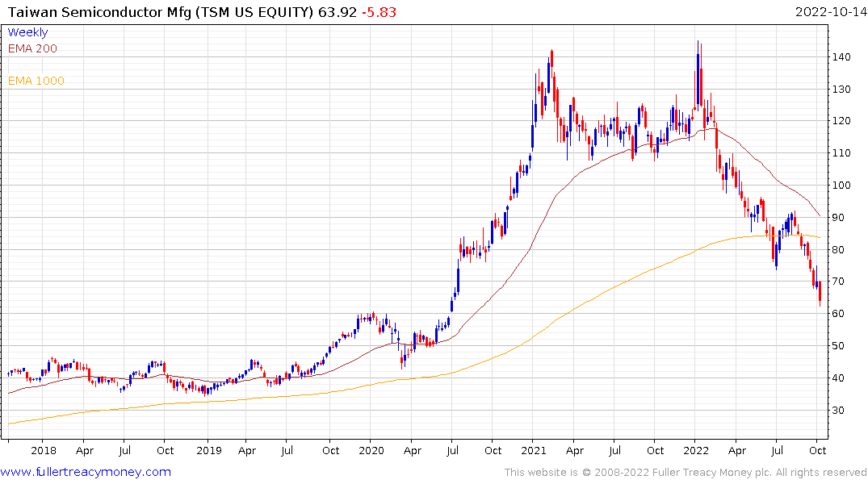868x484 pixels.
Task: Click the 2020 time axis label
Action: click(x=371, y=450)
